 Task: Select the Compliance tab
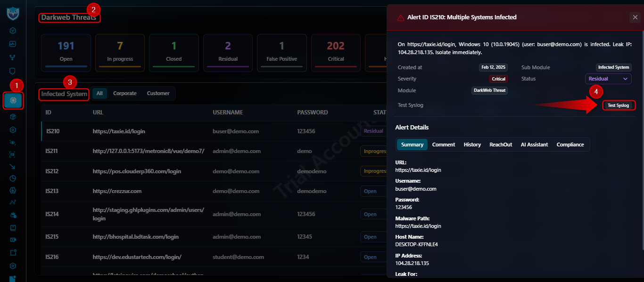(x=570, y=145)
